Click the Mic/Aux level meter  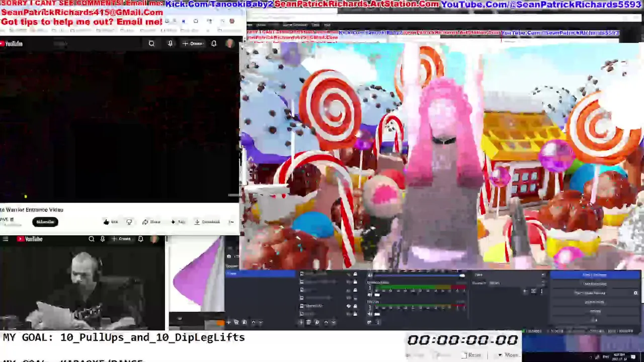coord(420,305)
